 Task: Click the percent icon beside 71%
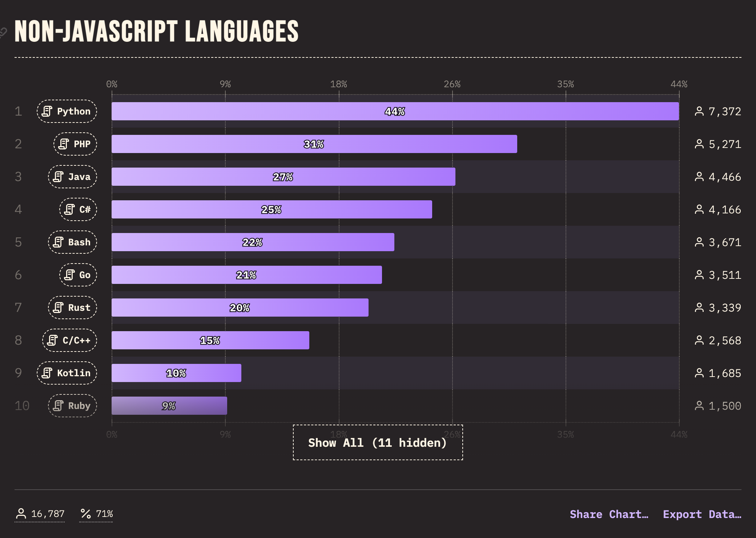coord(86,514)
